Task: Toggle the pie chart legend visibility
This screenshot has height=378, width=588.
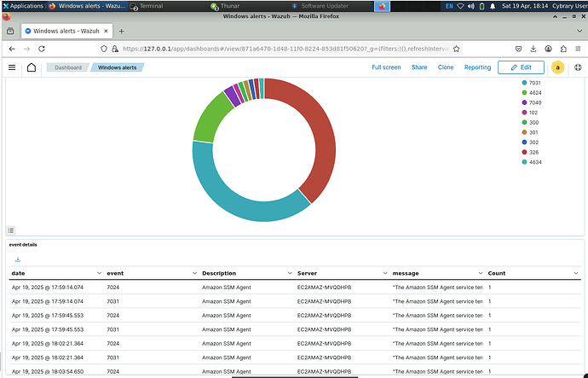Action: click(x=11, y=230)
